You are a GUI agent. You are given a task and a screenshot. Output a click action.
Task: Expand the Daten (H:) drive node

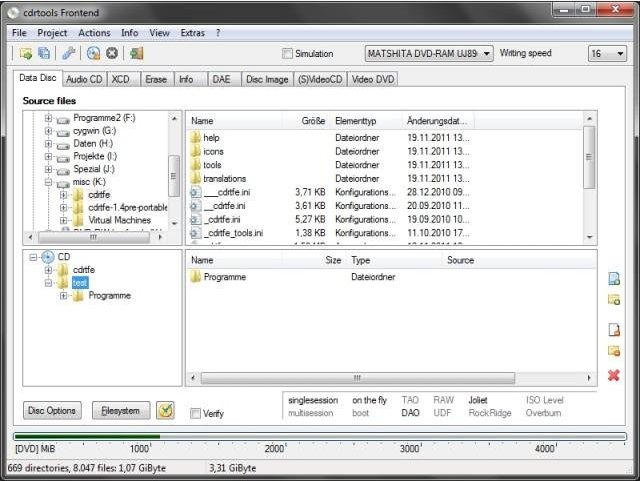tap(48, 144)
